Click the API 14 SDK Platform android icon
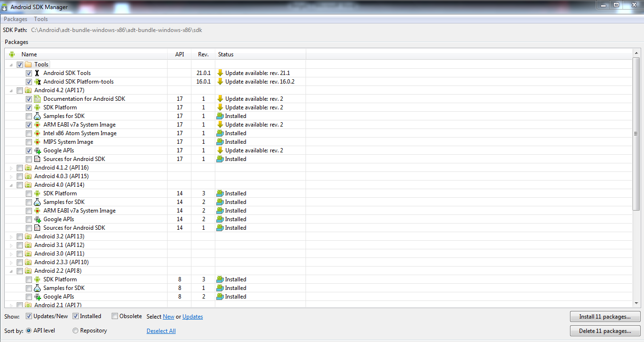644x342 pixels. point(37,193)
